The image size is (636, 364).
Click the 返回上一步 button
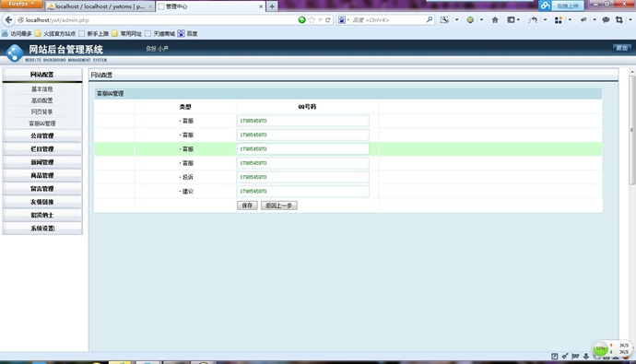click(x=279, y=205)
